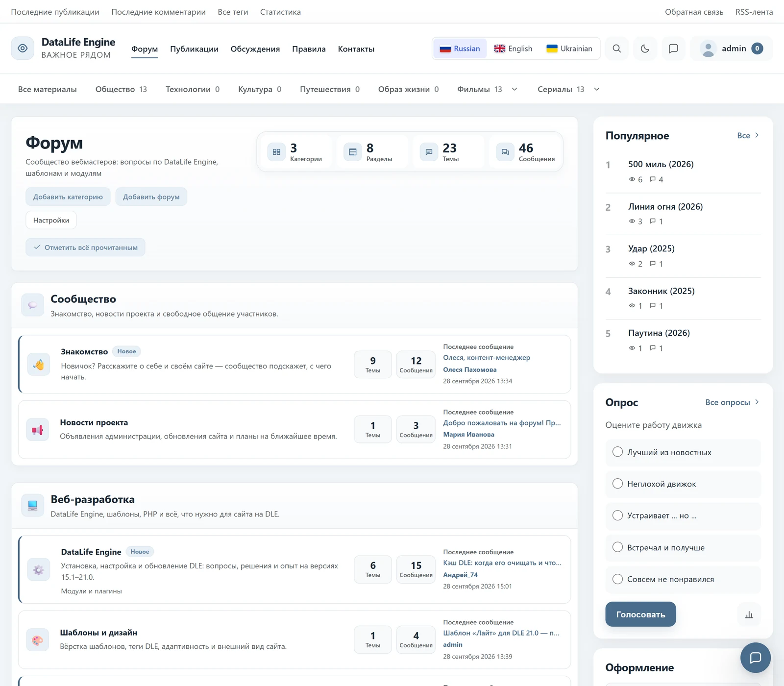784x686 pixels.
Task: Open the Технологии category tab
Action: click(193, 89)
